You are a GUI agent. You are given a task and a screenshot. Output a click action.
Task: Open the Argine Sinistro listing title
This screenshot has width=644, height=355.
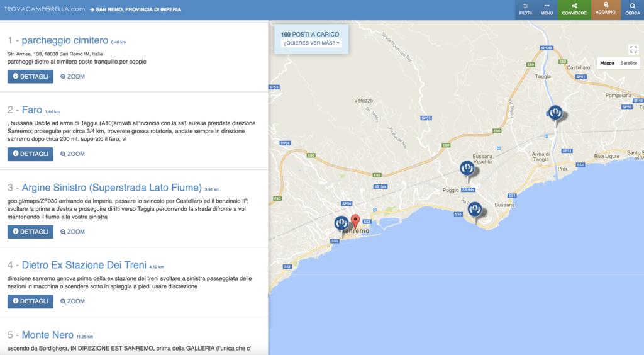click(x=111, y=188)
